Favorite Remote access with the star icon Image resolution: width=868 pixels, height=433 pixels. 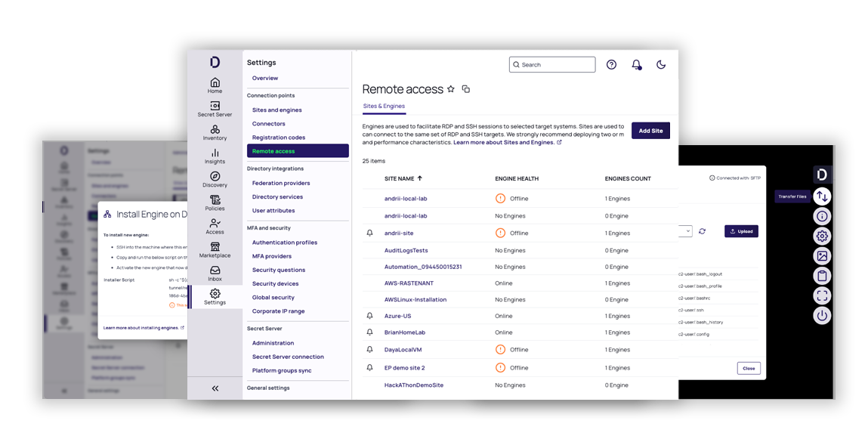pyautogui.click(x=450, y=88)
